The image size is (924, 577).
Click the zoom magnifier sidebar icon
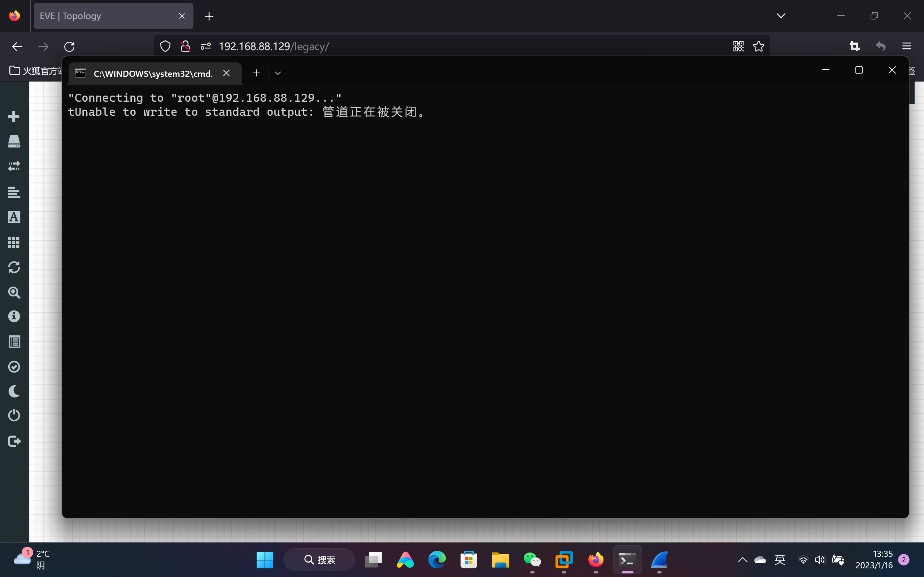(x=14, y=292)
